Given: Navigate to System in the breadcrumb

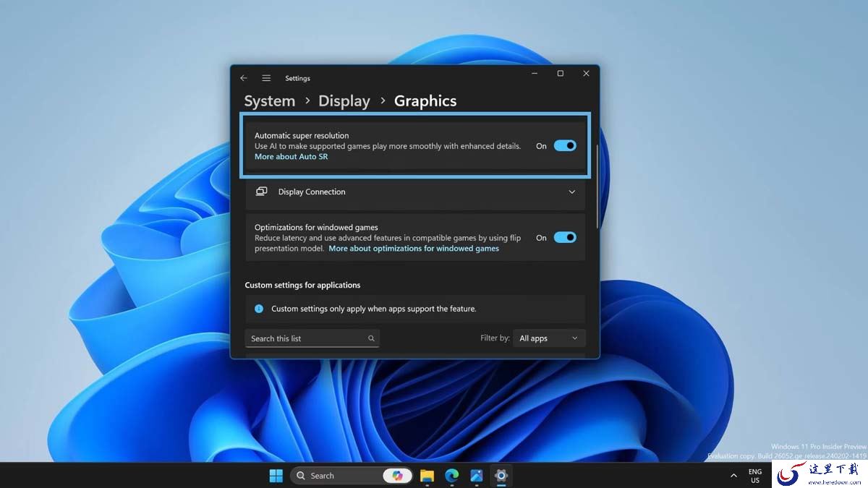Looking at the screenshot, I should coord(269,101).
